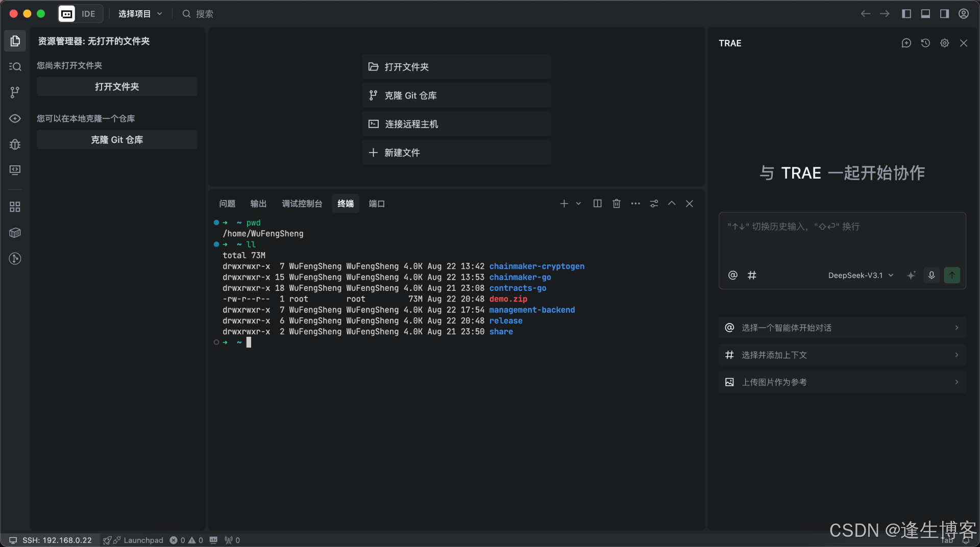Click the @ agent mention icon

(x=733, y=276)
